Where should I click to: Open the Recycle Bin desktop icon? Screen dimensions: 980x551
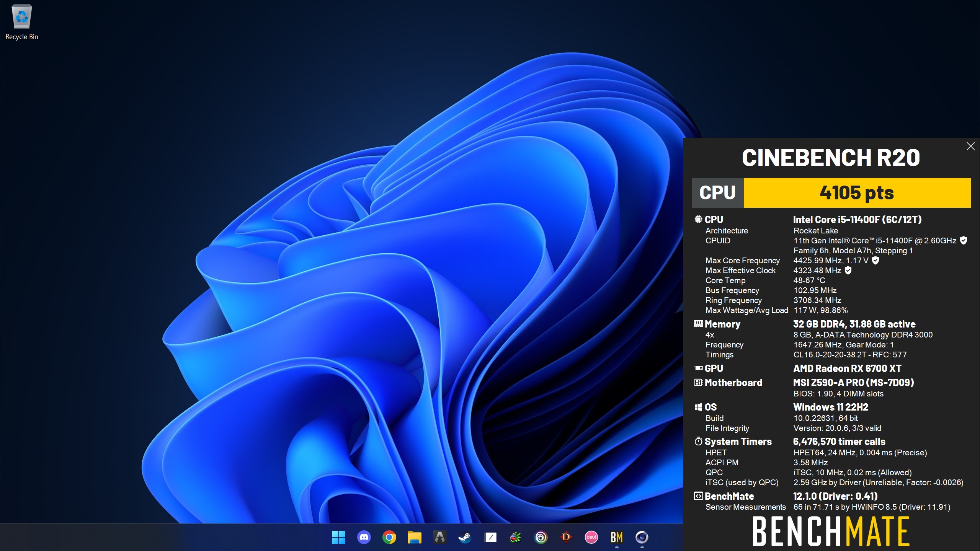pyautogui.click(x=21, y=22)
